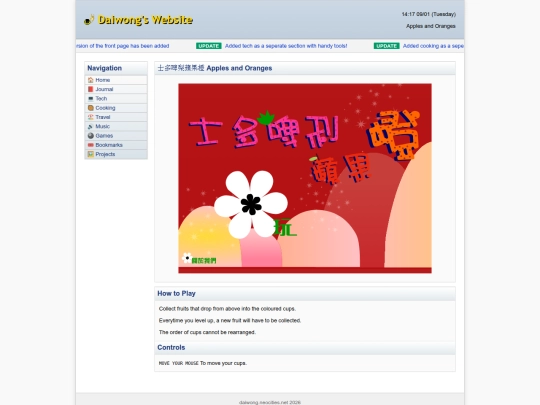Click the second UPDATE badge in ticker
Screen dimensions: 540x405
tap(386, 46)
